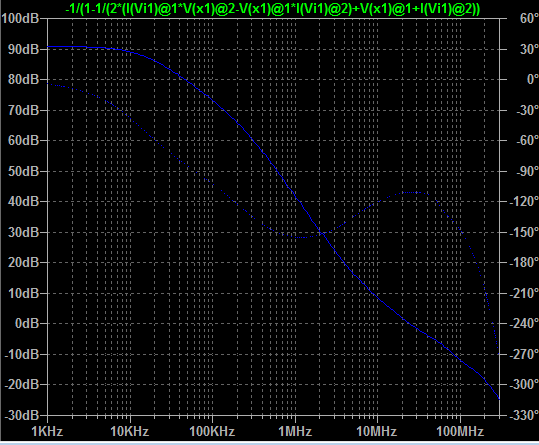Screen dimensions: 539x445
Task: Click the -20dB left axis label
Action: [x=21, y=384]
